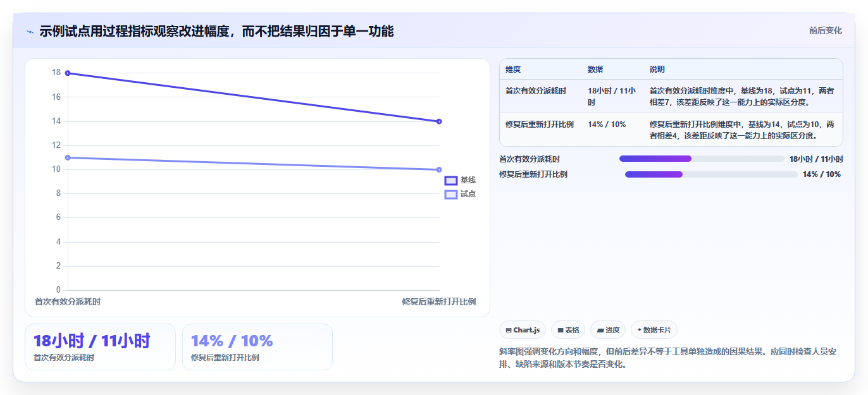Click the footnote paragraph about 斜率图
The width and height of the screenshot is (868, 395).
[x=668, y=358]
